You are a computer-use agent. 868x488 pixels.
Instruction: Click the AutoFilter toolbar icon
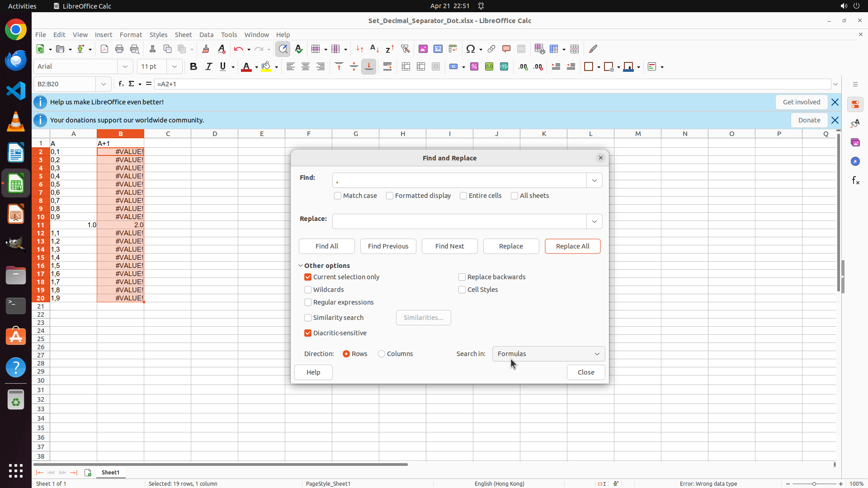tap(405, 49)
